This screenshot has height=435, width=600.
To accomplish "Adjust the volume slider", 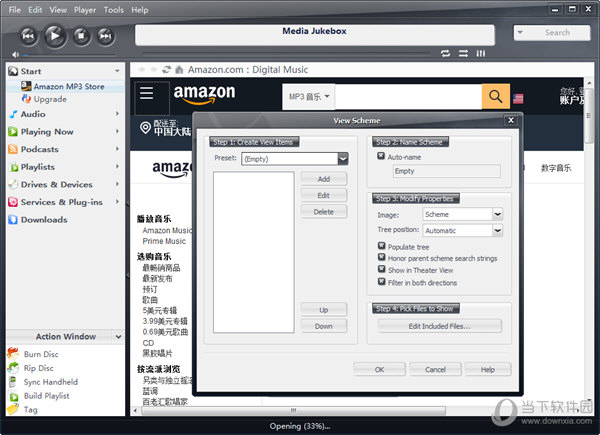I will point(69,55).
